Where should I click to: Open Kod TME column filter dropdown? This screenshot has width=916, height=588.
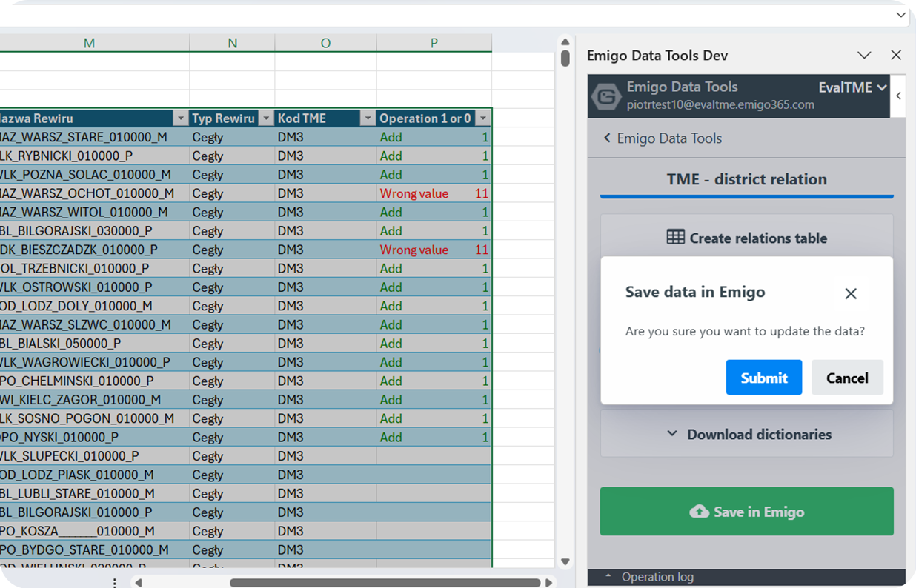click(x=368, y=118)
